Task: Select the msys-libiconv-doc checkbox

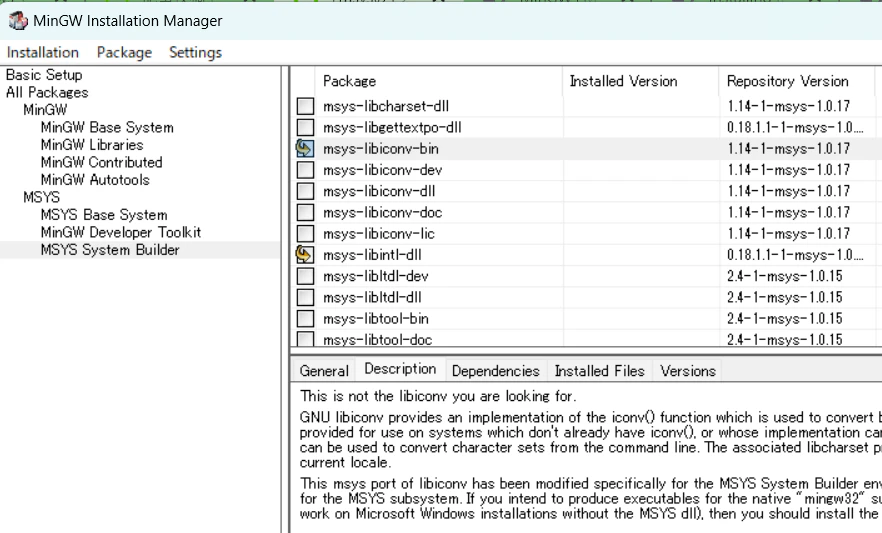Action: 305,213
